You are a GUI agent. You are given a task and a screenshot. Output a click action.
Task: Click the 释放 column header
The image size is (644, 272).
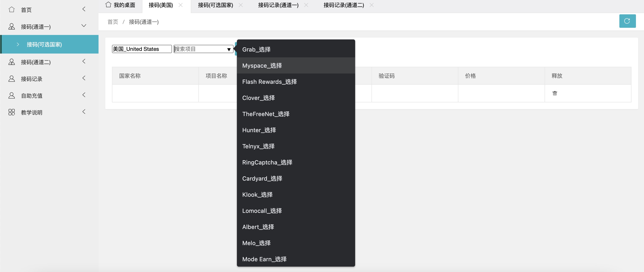[588, 76]
